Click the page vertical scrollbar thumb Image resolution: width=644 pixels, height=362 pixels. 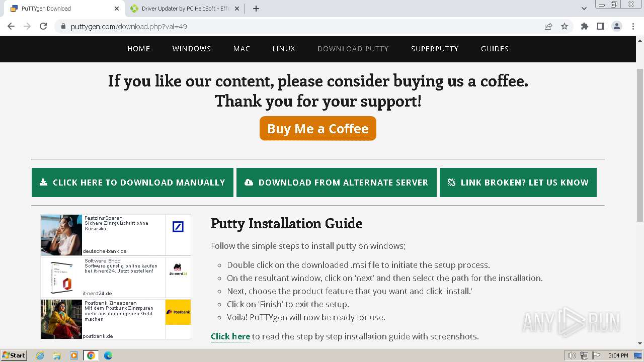click(640, 145)
